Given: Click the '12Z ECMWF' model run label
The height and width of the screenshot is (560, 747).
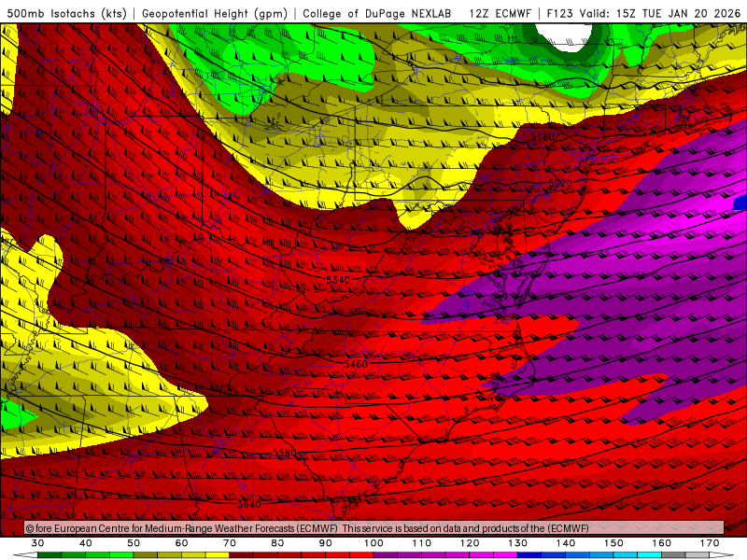Looking at the screenshot, I should tap(500, 13).
